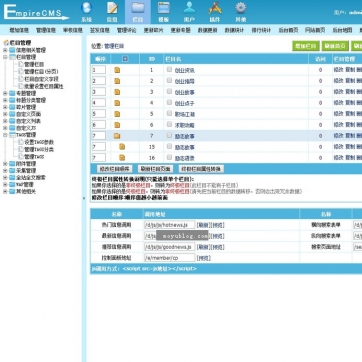The image size is (362, 362).
Task: Click the 复制 link in the ID 3 row
Action: 350,92
